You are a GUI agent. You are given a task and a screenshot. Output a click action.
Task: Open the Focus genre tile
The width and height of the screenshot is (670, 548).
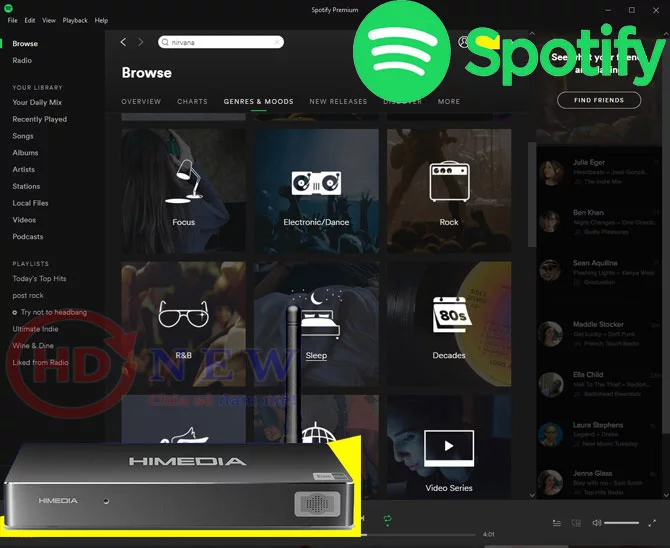coord(183,191)
